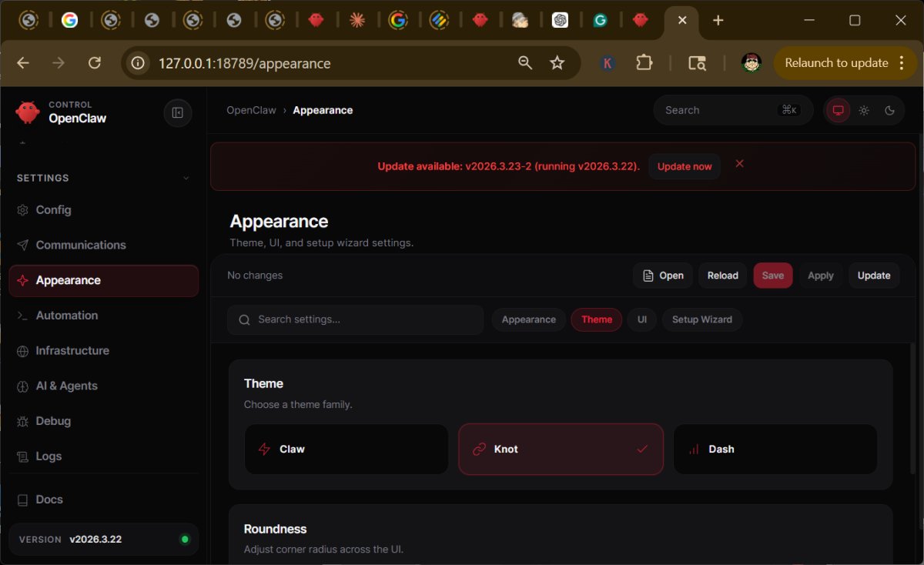Click the red Save button
Image resolution: width=924 pixels, height=565 pixels.
coord(773,276)
